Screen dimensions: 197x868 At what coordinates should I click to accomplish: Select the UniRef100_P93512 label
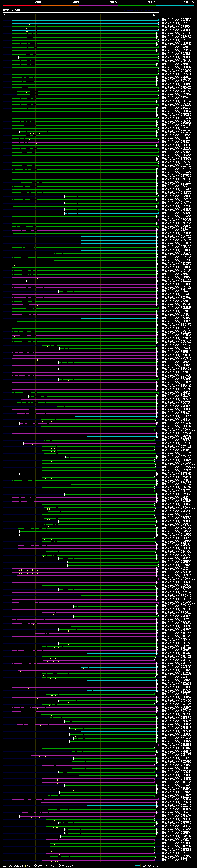click(x=177, y=47)
